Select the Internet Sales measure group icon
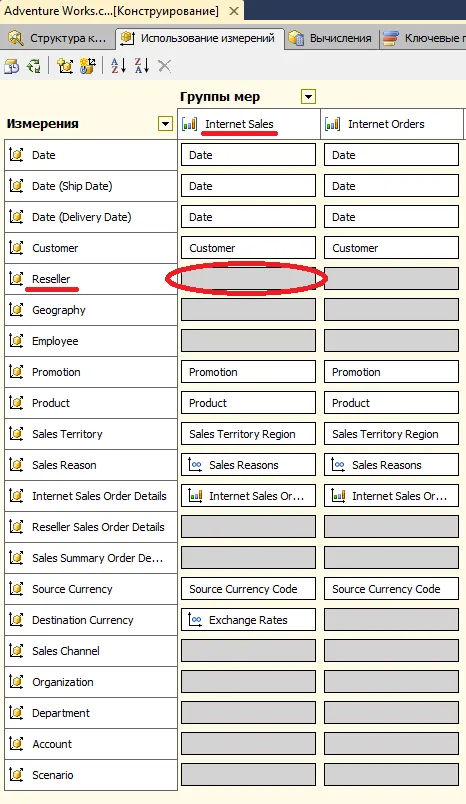The height and width of the screenshot is (804, 466). (x=189, y=124)
